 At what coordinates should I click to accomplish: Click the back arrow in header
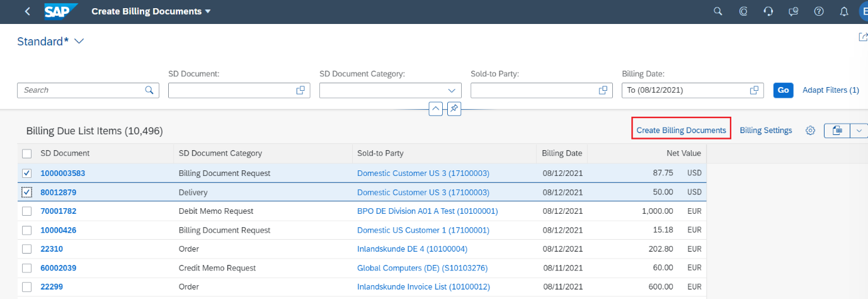click(27, 11)
